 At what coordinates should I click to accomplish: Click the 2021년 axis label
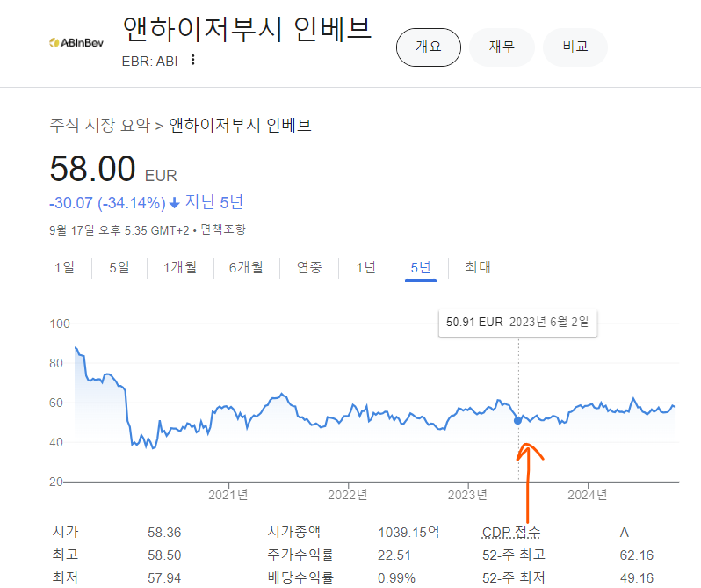point(228,495)
